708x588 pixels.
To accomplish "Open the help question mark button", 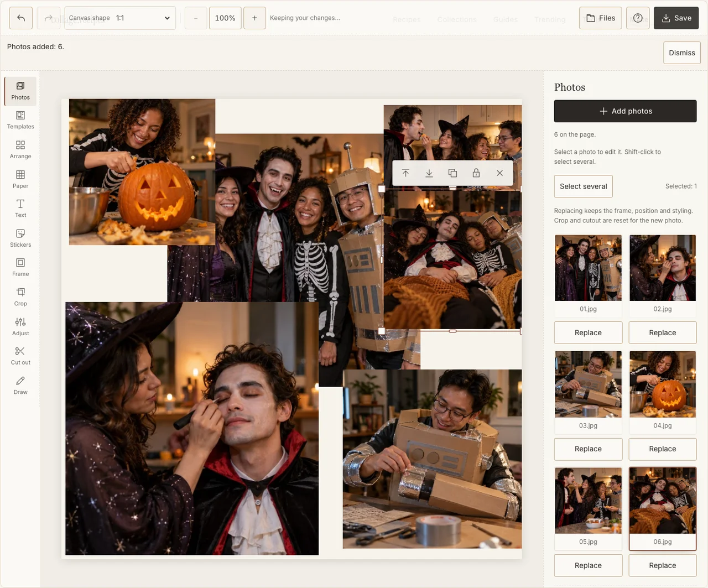I will (x=638, y=18).
